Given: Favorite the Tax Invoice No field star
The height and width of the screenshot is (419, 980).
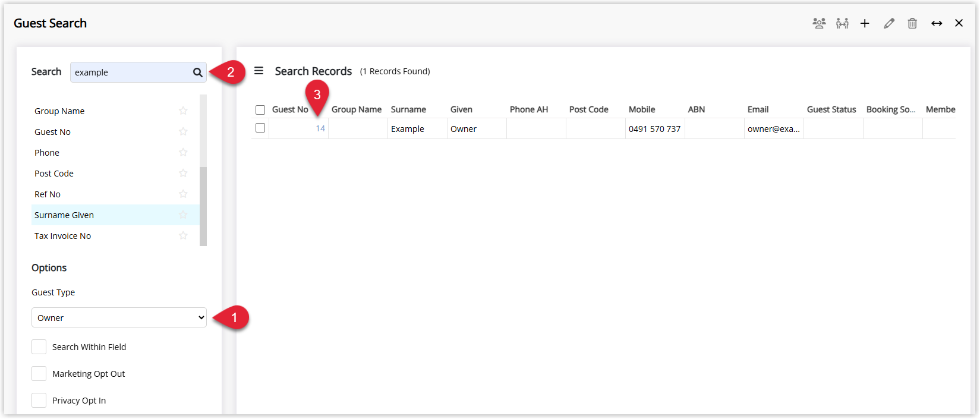Looking at the screenshot, I should point(183,235).
